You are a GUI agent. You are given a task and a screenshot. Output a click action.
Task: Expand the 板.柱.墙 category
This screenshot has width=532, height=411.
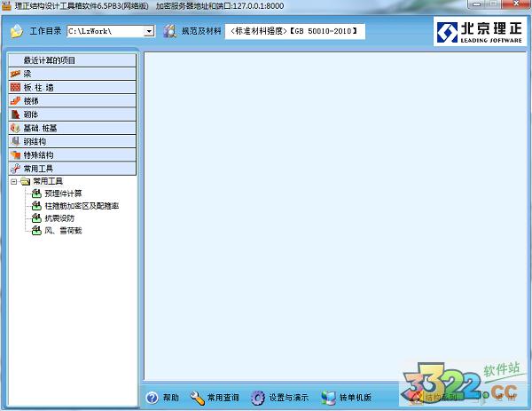[x=73, y=87]
